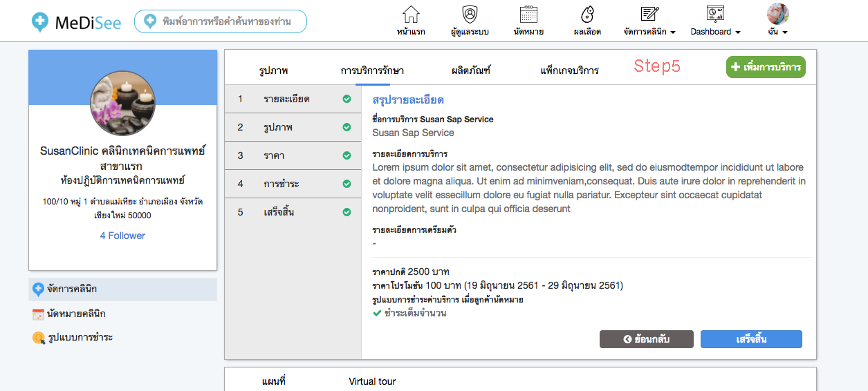Viewport: 868px width, 391px height.
Task: Switch to the ผลิตภัณฑ์ tab
Action: tap(470, 70)
